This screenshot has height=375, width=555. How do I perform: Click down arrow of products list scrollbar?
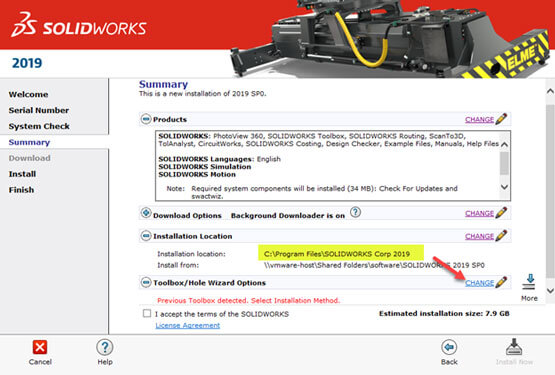[504, 187]
